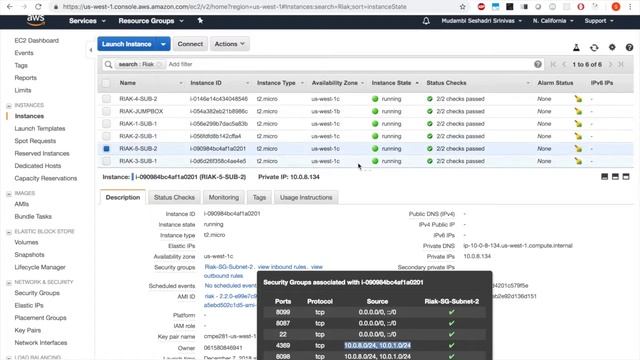Collapse the left navigation sidebar arrow
This screenshot has width=640, height=360.
coord(91,50)
